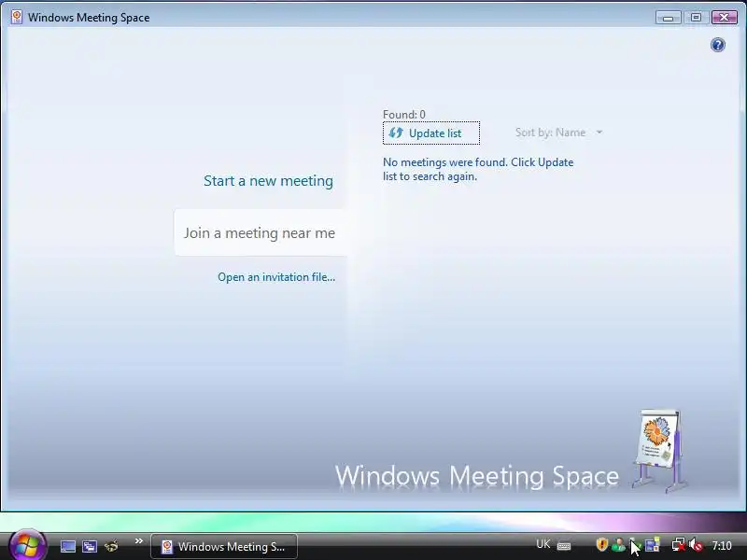Open the on-screen keyboard tray icon
Viewport: 747px width, 560px height.
564,546
